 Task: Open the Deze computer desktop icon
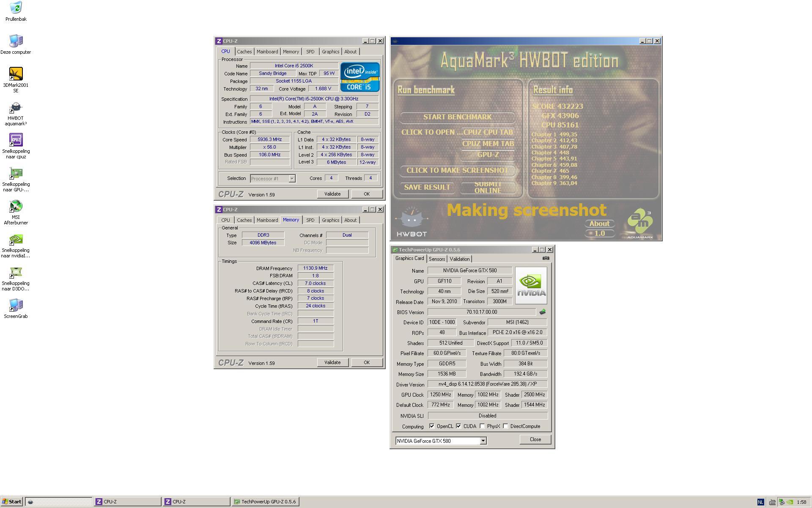16,41
